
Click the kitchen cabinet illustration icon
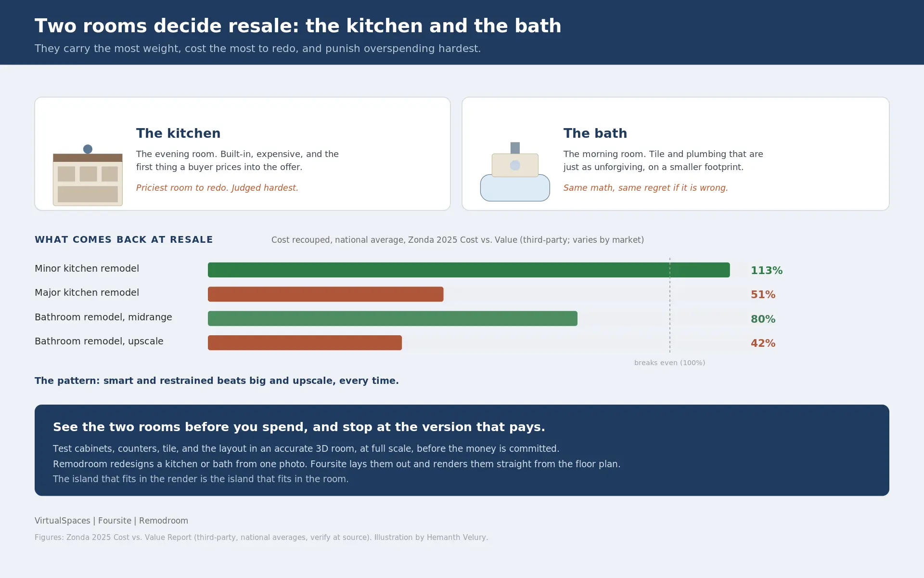[x=88, y=175]
